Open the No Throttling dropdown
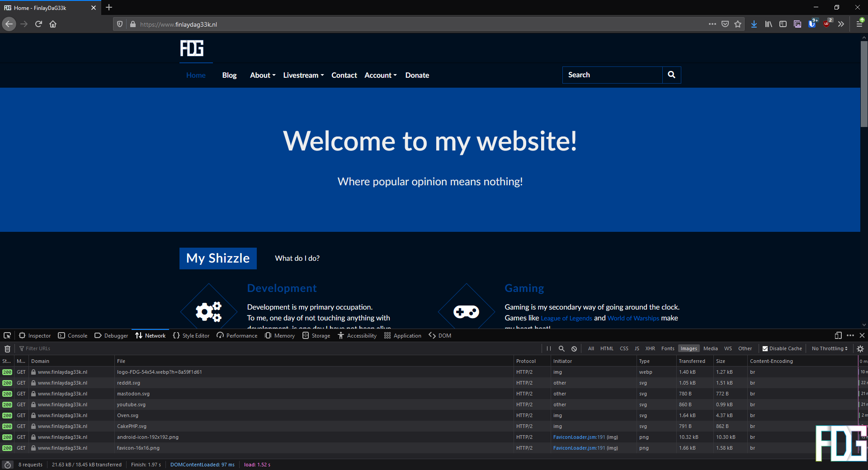 pos(829,348)
